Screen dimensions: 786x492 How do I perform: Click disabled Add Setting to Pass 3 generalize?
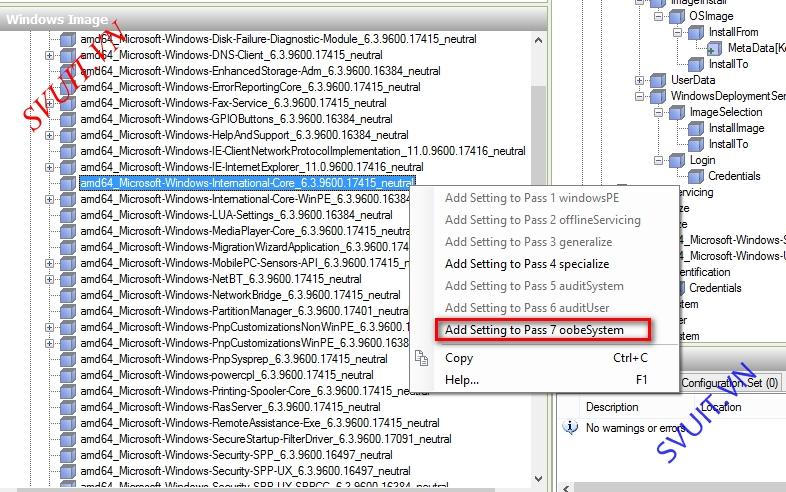click(528, 242)
